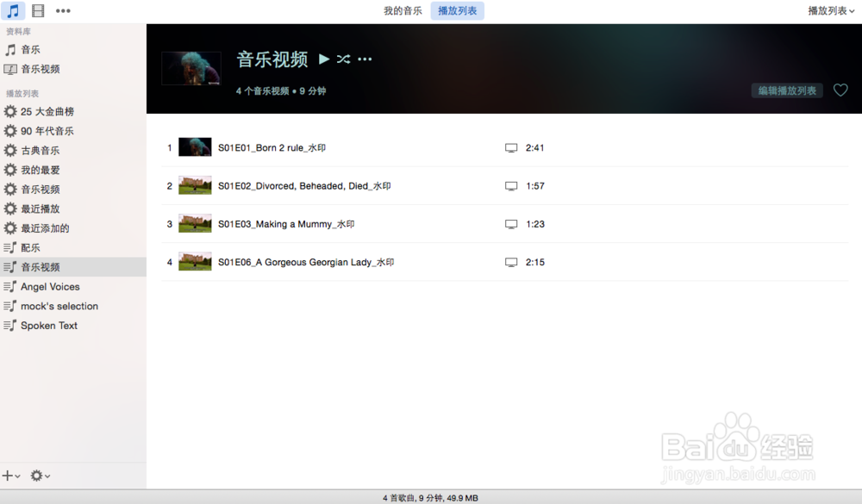The image size is (862, 504).
Task: Play the 音乐视频 playlist
Action: (324, 59)
